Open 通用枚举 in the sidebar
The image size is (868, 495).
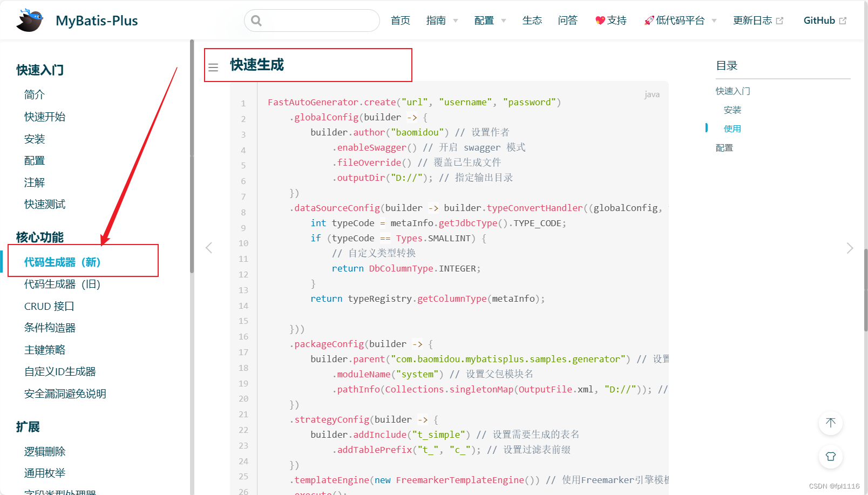point(45,473)
